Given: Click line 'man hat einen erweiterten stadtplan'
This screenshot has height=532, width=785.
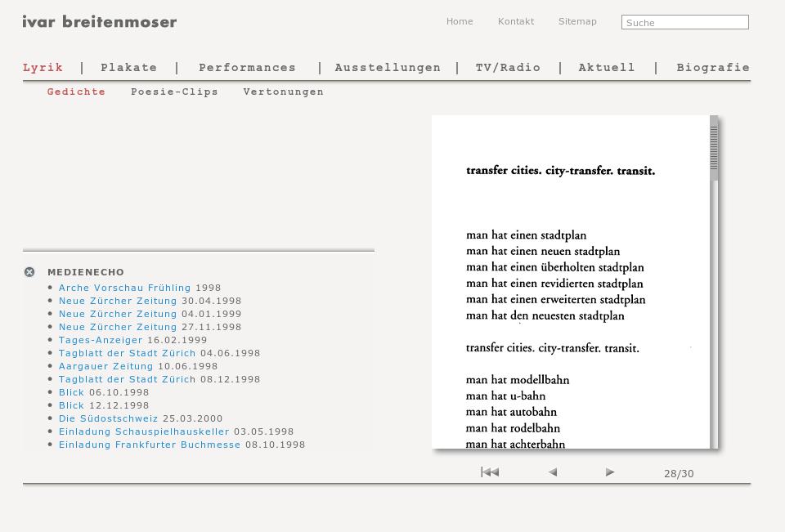Looking at the screenshot, I should point(555,299).
